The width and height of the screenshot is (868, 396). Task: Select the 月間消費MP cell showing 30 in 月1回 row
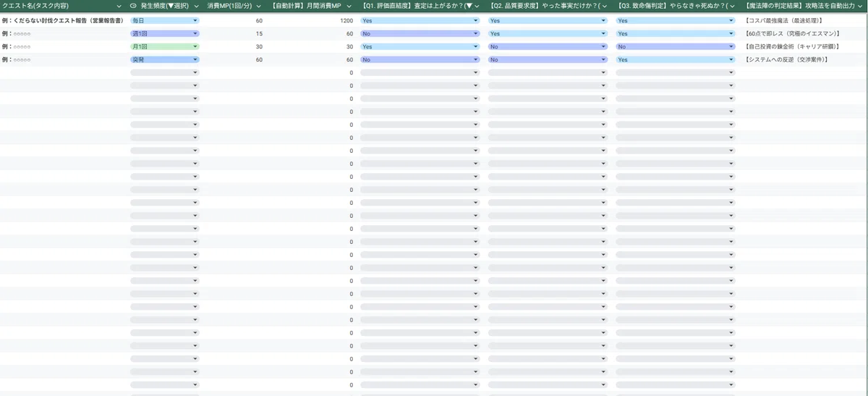coord(312,46)
